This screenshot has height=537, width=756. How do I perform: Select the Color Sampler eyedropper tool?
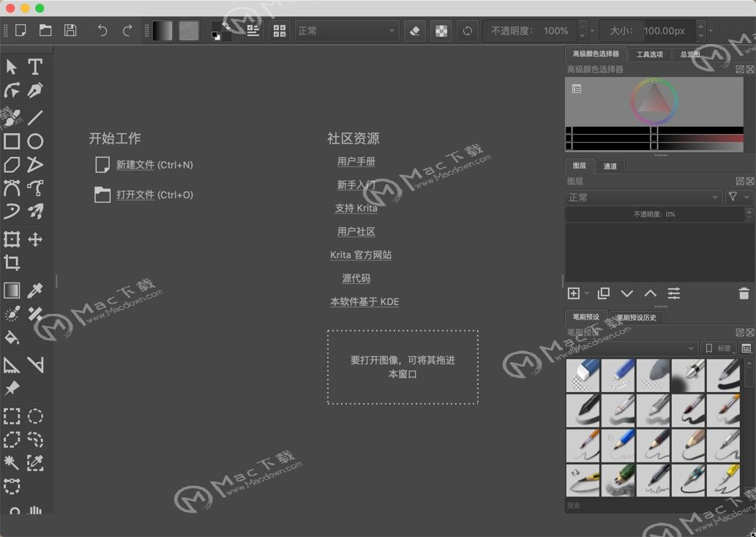pyautogui.click(x=35, y=290)
